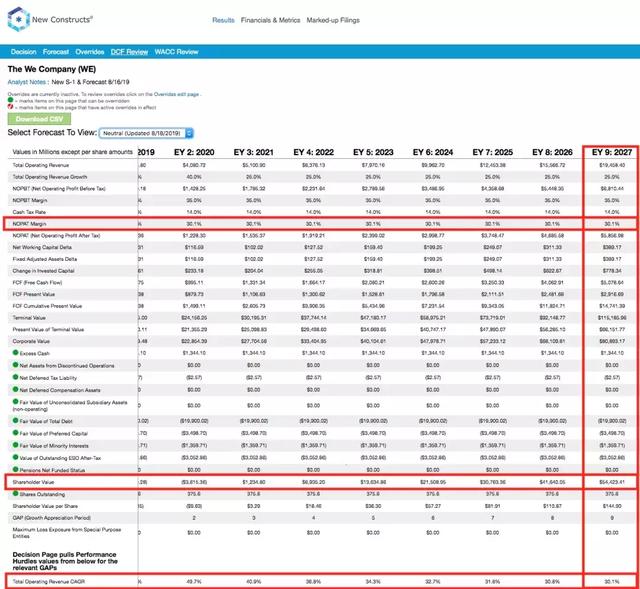This screenshot has width=640, height=589.
Task: Switch to the Decision tab
Action: (x=24, y=51)
